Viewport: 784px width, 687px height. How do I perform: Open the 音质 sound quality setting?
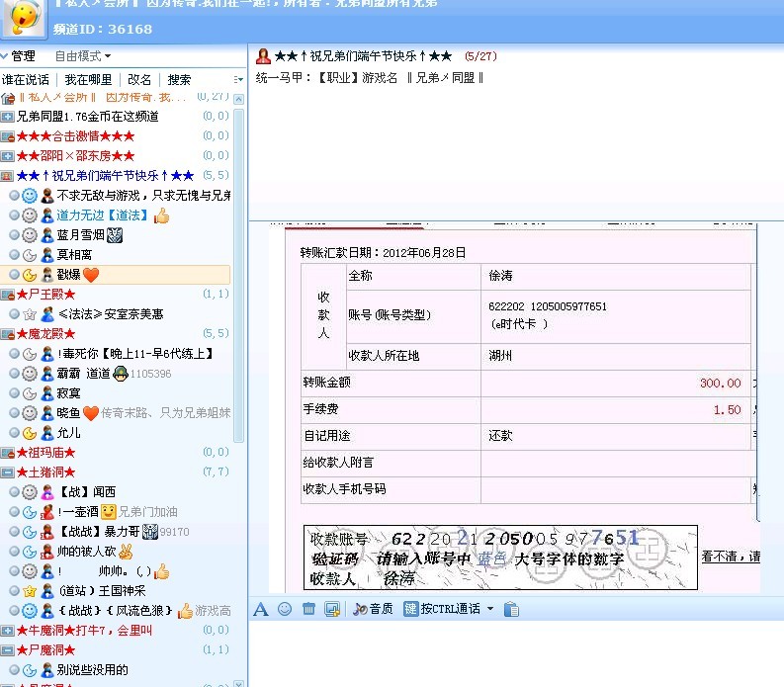click(x=373, y=609)
